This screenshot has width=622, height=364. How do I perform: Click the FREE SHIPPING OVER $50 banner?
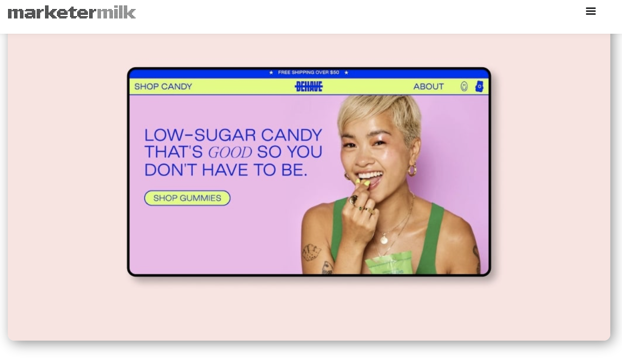tap(309, 72)
